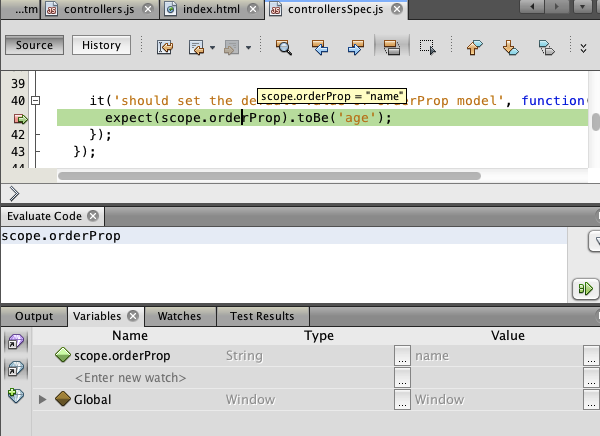Click the Create New Watch icon
Image resolution: width=600 pixels, height=436 pixels.
click(x=14, y=396)
